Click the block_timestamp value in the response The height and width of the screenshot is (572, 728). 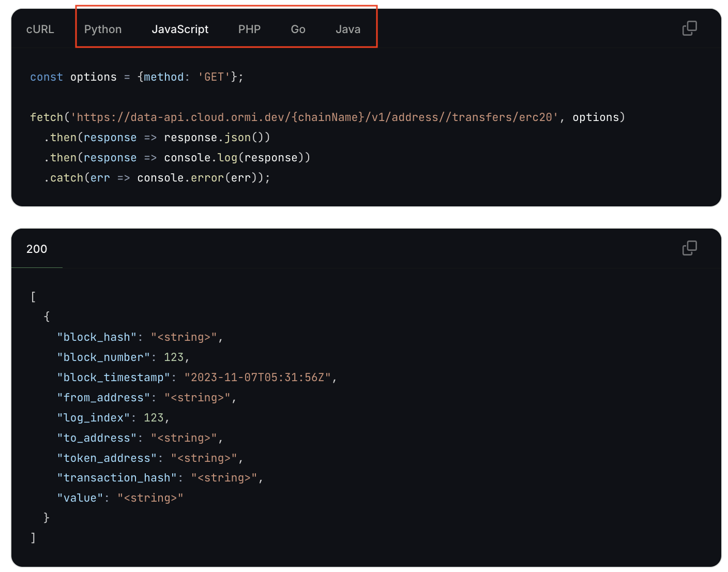pos(259,377)
